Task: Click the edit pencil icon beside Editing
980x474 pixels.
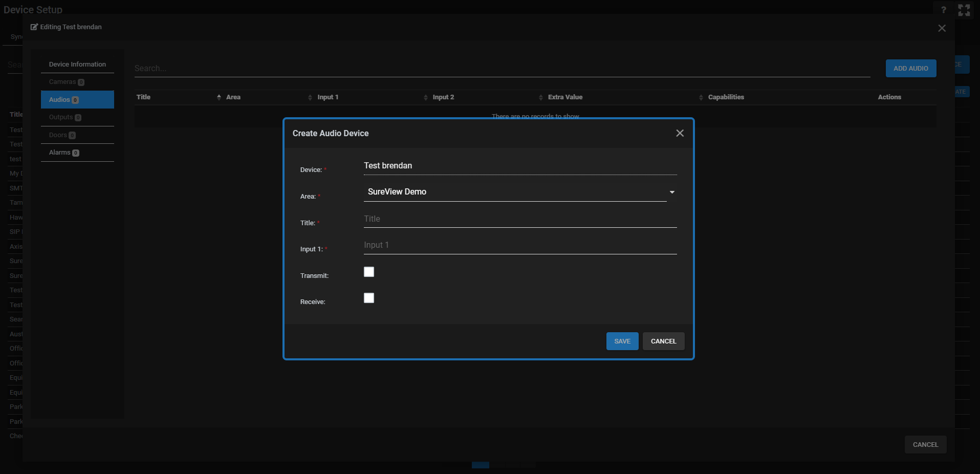Action: [x=34, y=27]
